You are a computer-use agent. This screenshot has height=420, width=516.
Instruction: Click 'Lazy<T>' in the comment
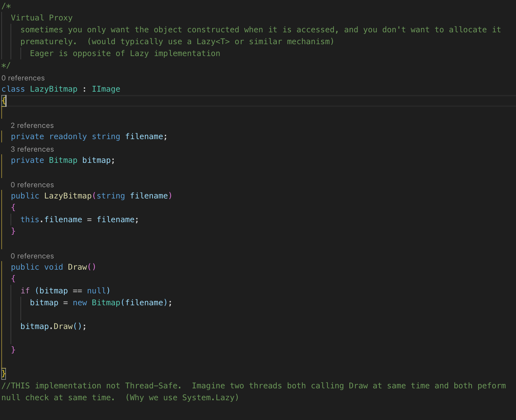click(x=213, y=42)
